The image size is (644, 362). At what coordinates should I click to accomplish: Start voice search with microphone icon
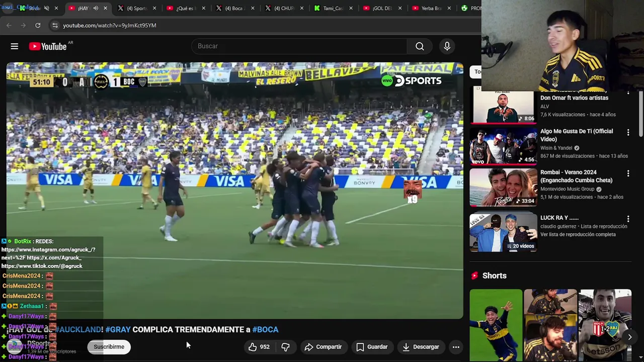click(x=447, y=46)
